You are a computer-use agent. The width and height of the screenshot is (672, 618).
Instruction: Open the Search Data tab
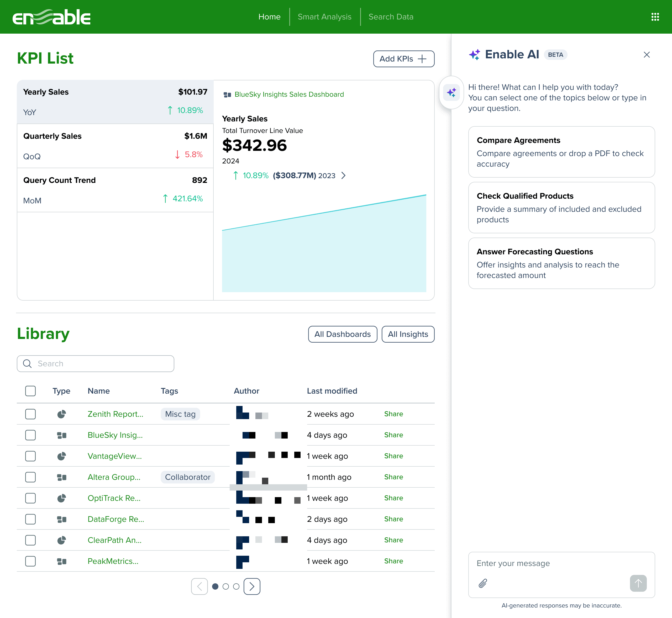[391, 17]
